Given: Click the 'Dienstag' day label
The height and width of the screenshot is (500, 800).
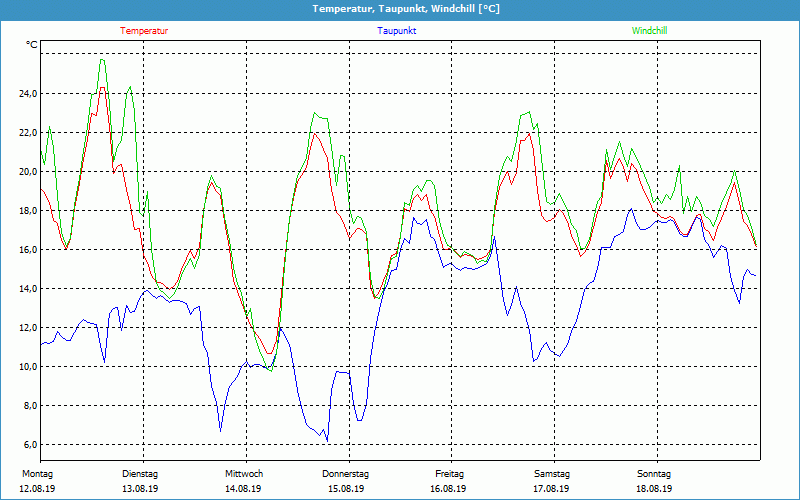Looking at the screenshot, I should pyautogui.click(x=140, y=474).
